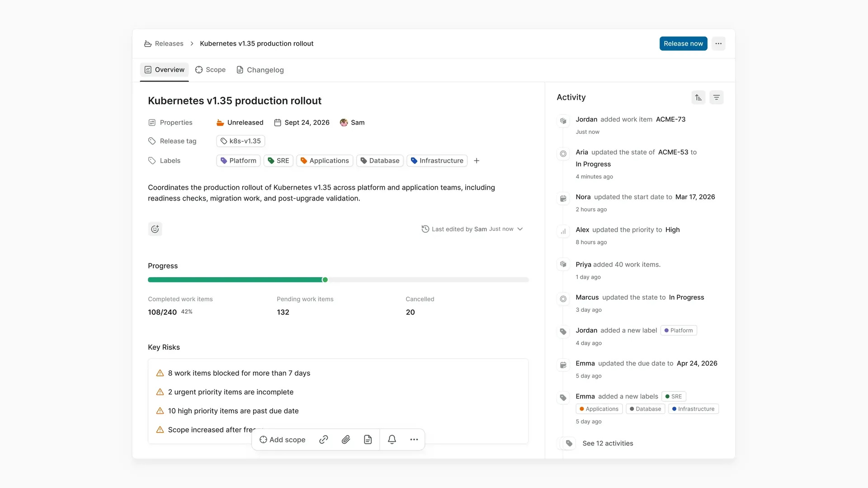The height and width of the screenshot is (488, 868).
Task: Click the SRE label chip in Labels row
Action: coord(278,160)
